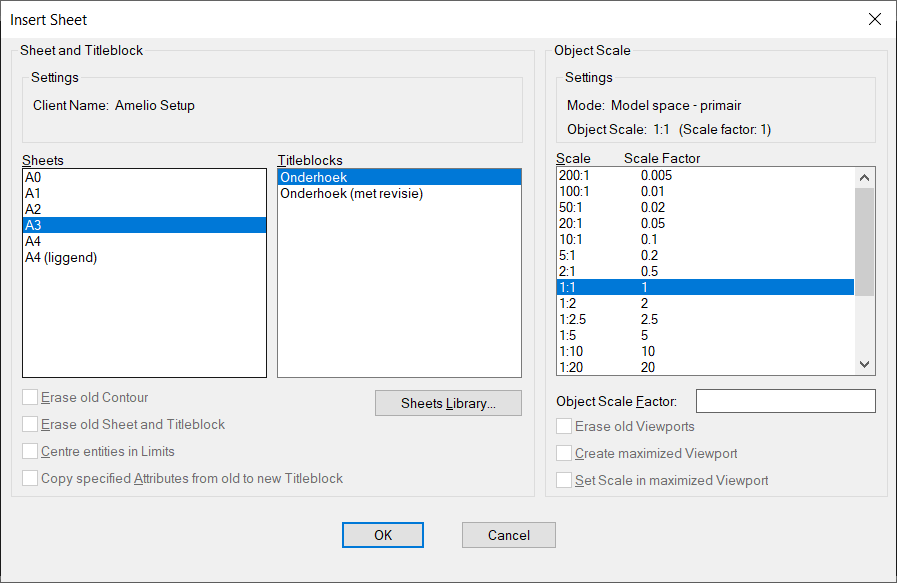Image resolution: width=897 pixels, height=583 pixels.
Task: Choose Onderhoek (met revisie) titleblock
Action: [399, 193]
